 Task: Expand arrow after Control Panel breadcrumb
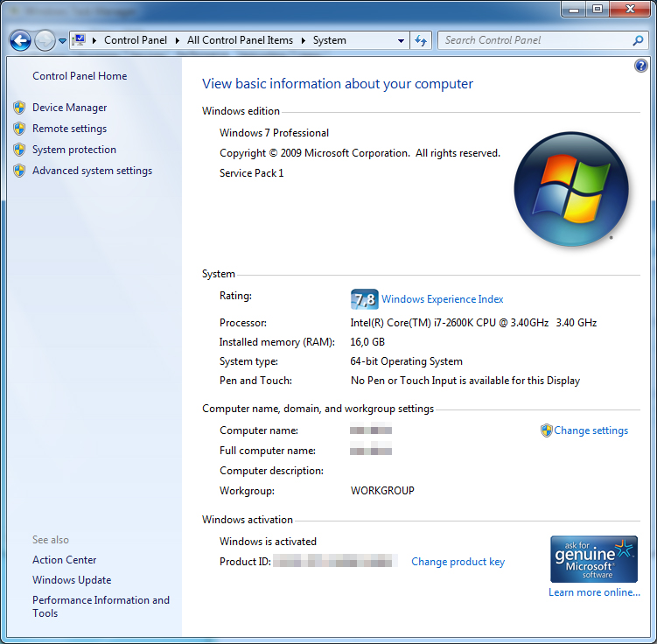(178, 40)
